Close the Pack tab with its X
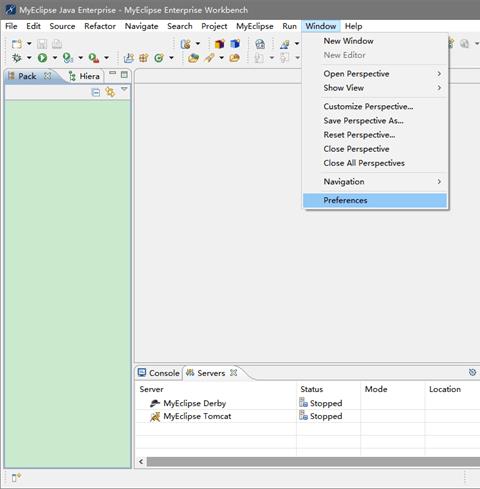The width and height of the screenshot is (480, 489). click(48, 76)
